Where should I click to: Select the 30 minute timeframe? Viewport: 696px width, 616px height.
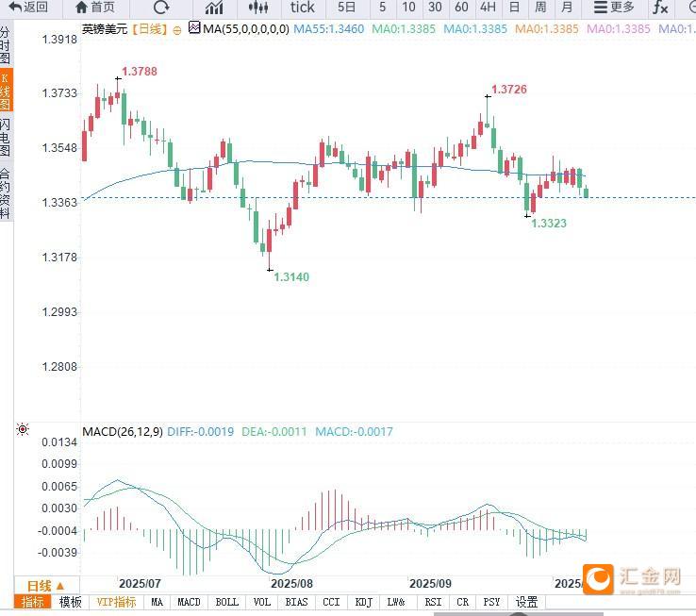pos(435,8)
